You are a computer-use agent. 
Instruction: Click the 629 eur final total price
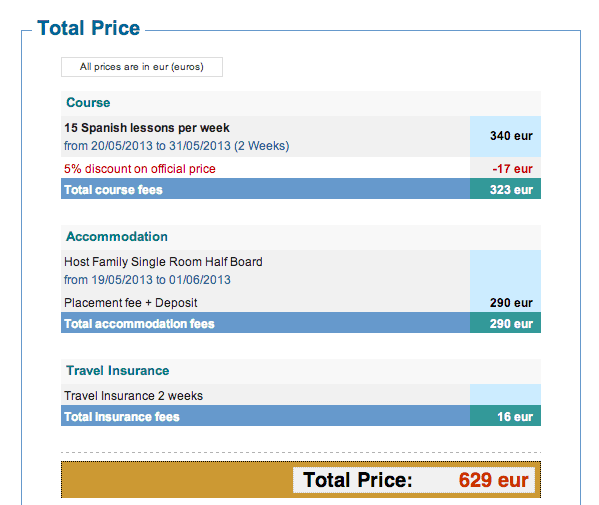pyautogui.click(x=494, y=480)
